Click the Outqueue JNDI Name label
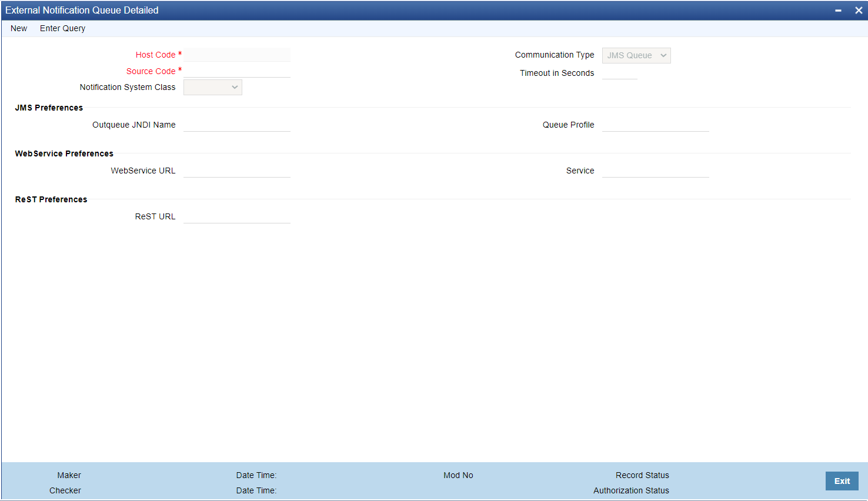The height and width of the screenshot is (501, 868). tap(134, 125)
